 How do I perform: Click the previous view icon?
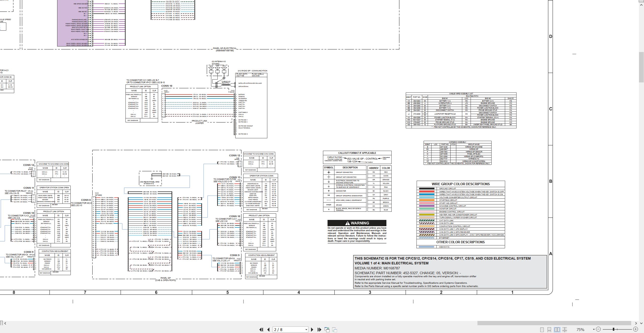coord(327,329)
